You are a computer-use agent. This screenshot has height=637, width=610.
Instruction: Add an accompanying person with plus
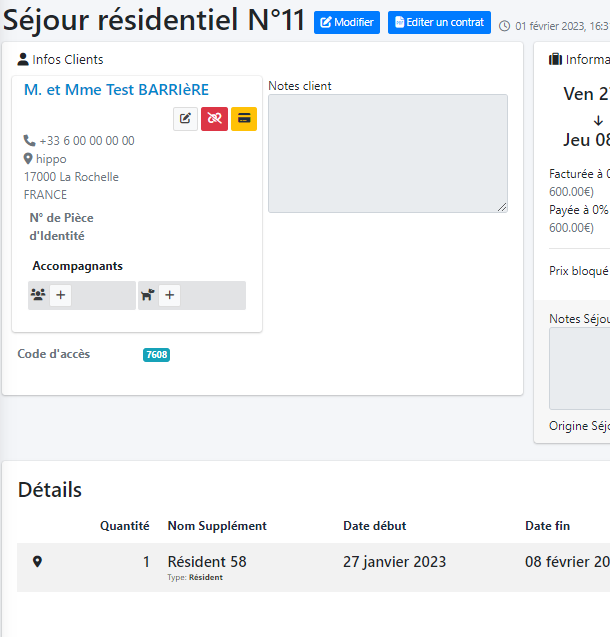(x=61, y=295)
